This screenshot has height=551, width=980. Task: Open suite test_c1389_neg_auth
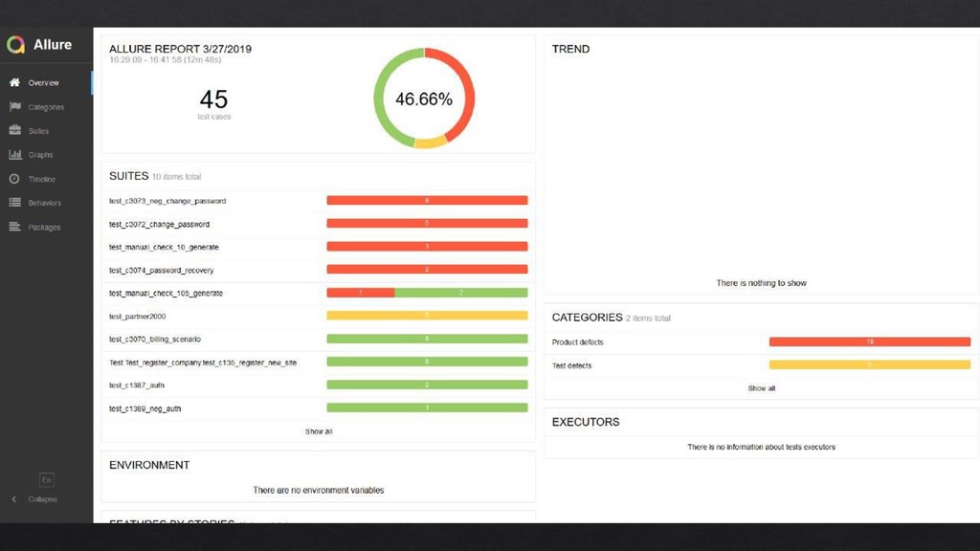(318, 408)
